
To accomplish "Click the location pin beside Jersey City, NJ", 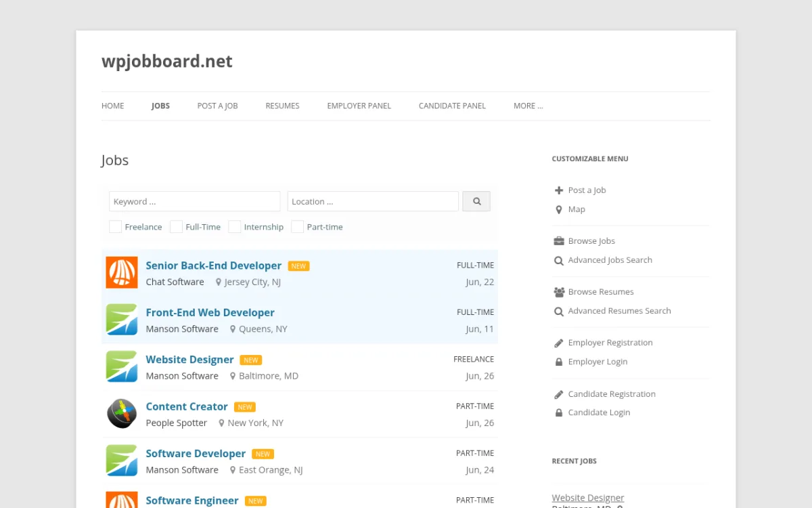I will (x=219, y=282).
